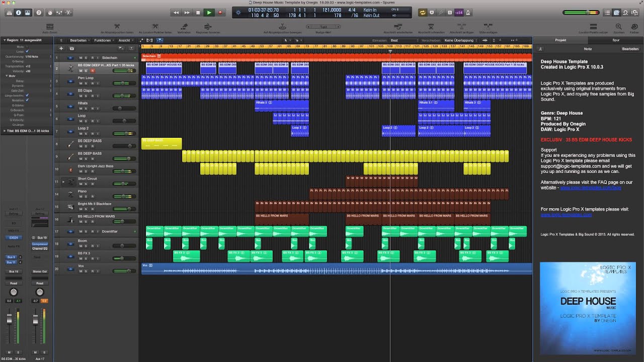Click the EXS24 instrument slot
Viewport: 644px width, 362px height.
pyautogui.click(x=14, y=237)
